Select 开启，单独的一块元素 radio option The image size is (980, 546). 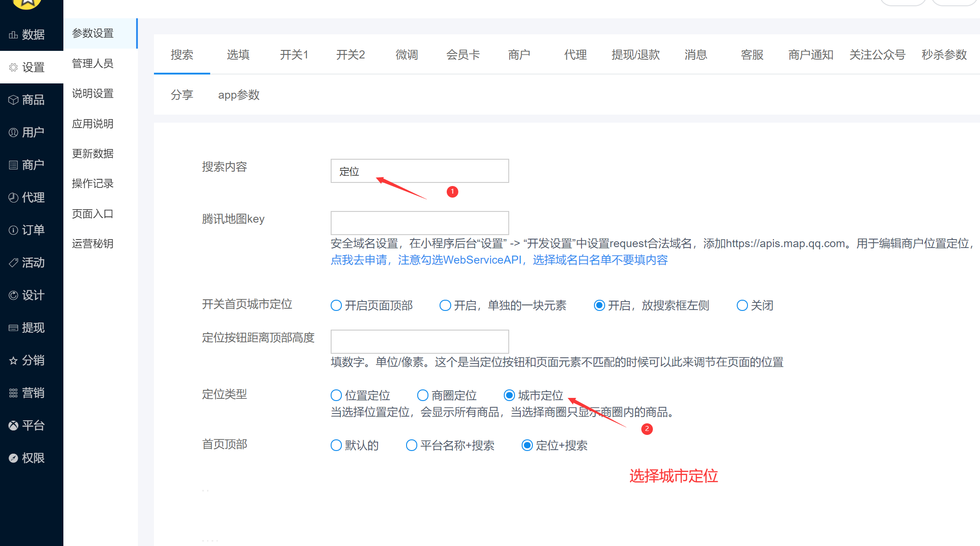(x=445, y=306)
